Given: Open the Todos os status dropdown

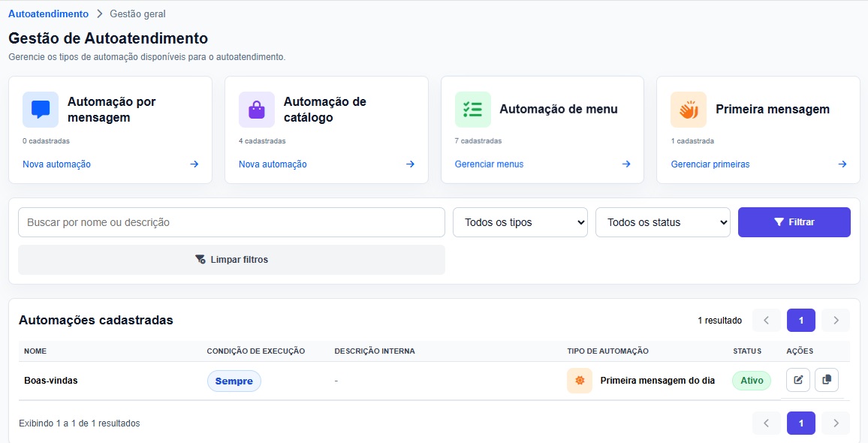Looking at the screenshot, I should (x=663, y=222).
